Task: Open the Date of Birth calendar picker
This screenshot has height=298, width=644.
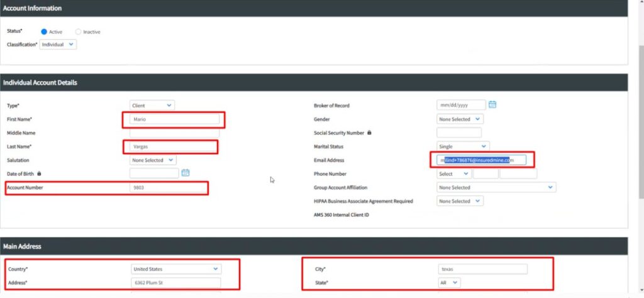Action: [186, 173]
